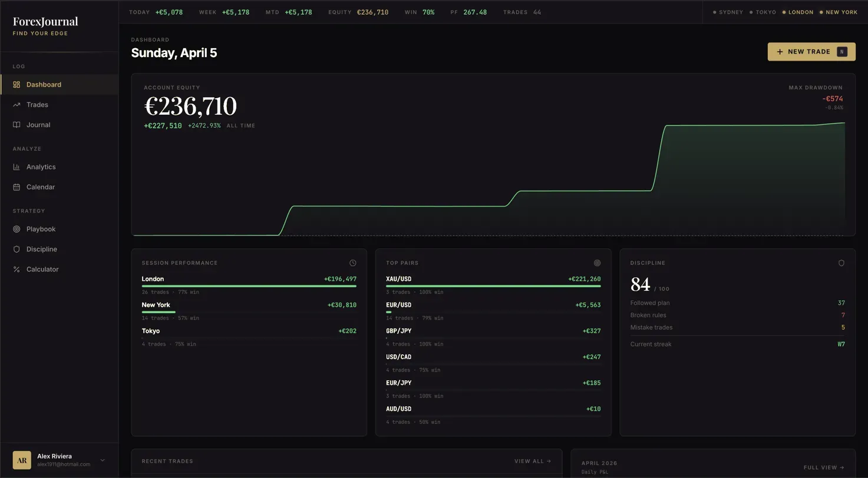Viewport: 868px width, 478px height.
Task: Click the Journal book icon
Action: click(16, 125)
